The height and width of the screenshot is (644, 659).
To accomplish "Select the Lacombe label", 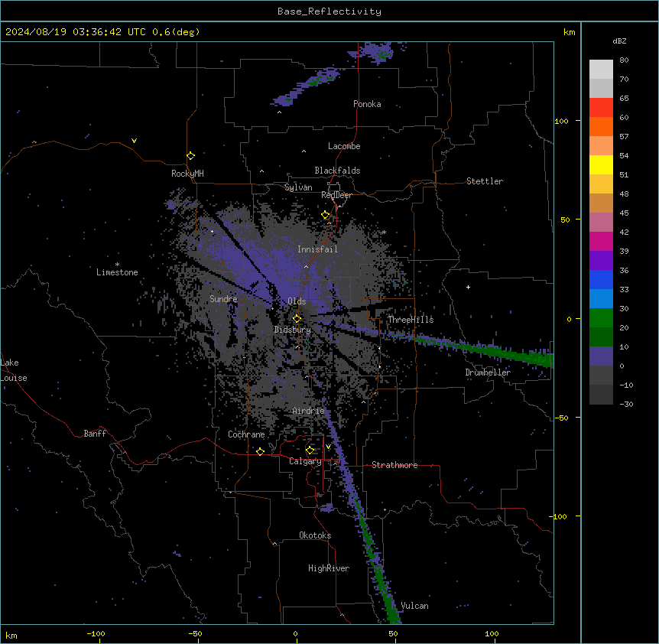I will 344,146.
